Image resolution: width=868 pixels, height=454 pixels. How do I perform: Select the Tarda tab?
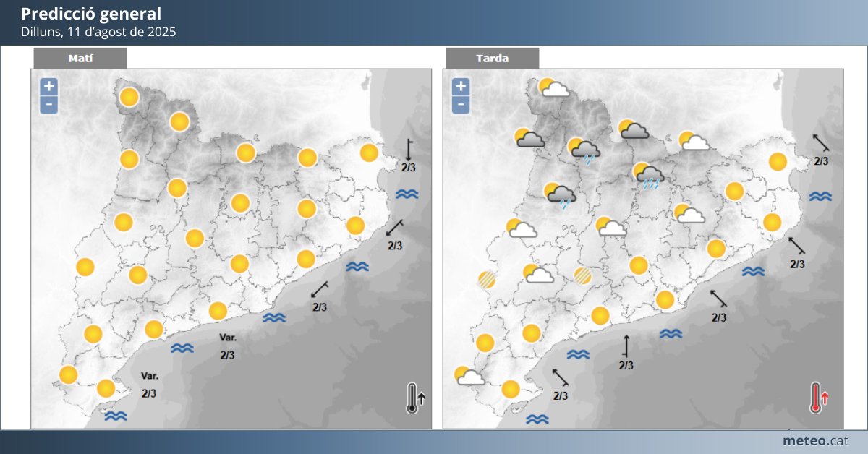coord(492,58)
